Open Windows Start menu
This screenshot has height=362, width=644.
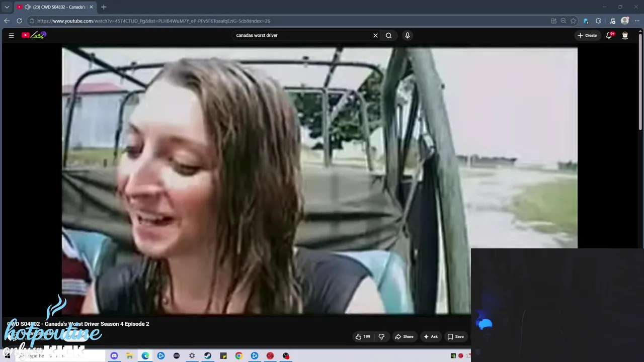8,356
